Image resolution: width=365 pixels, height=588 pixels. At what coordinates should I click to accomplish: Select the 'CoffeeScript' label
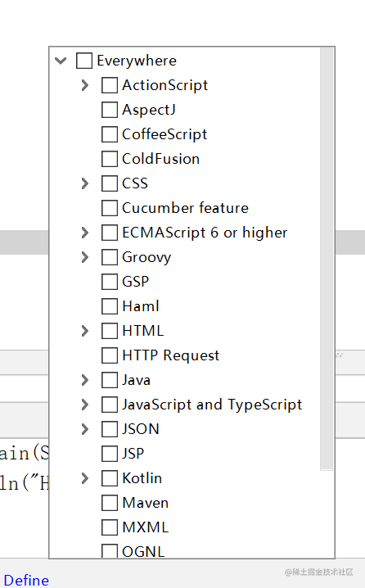click(164, 134)
